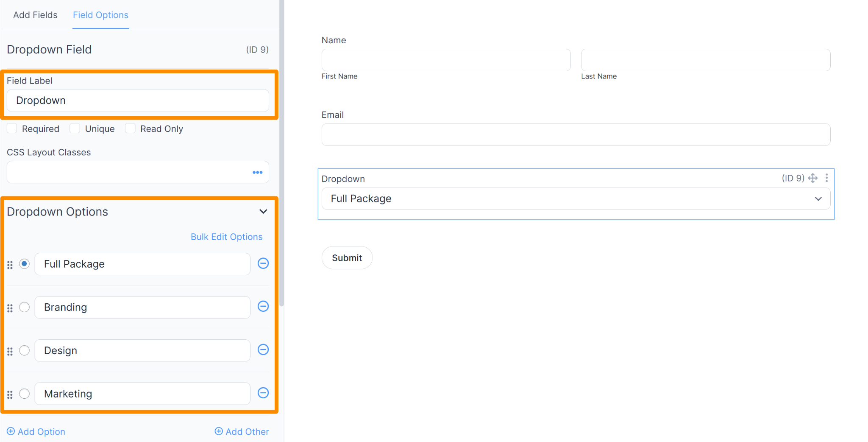Select Branding as default option
Screen dimensions: 868x442
(24, 307)
